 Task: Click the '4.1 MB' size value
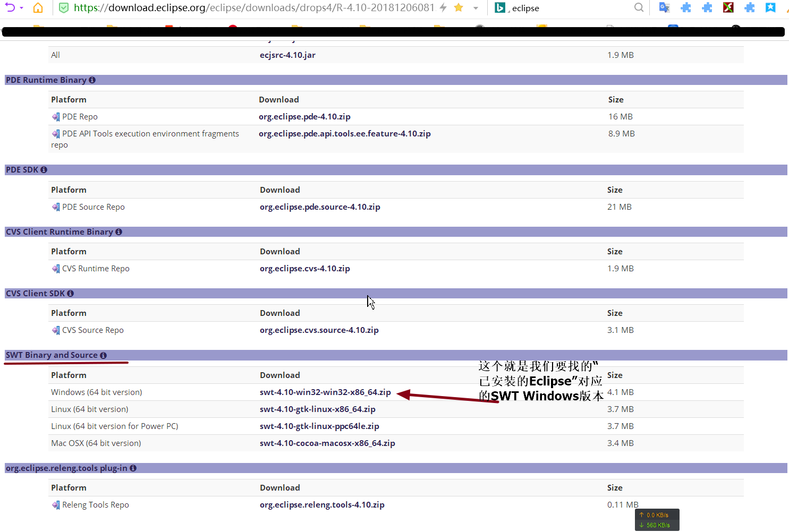[621, 392]
